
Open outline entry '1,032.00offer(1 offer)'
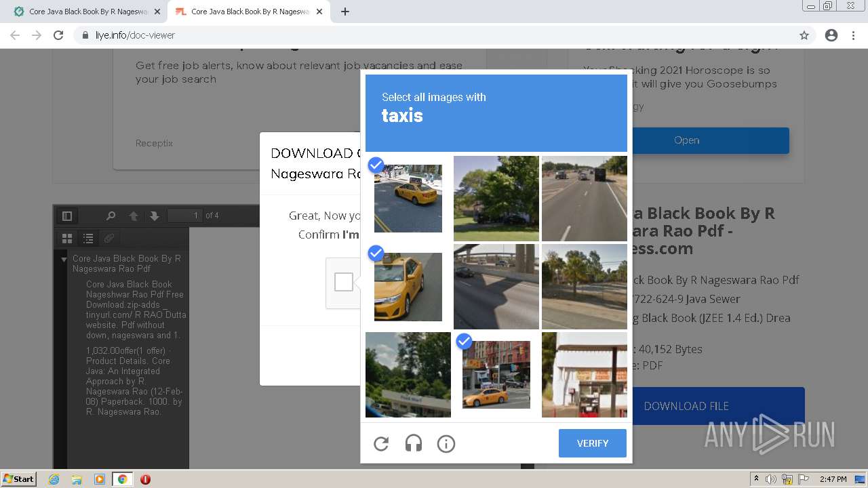[135, 381]
